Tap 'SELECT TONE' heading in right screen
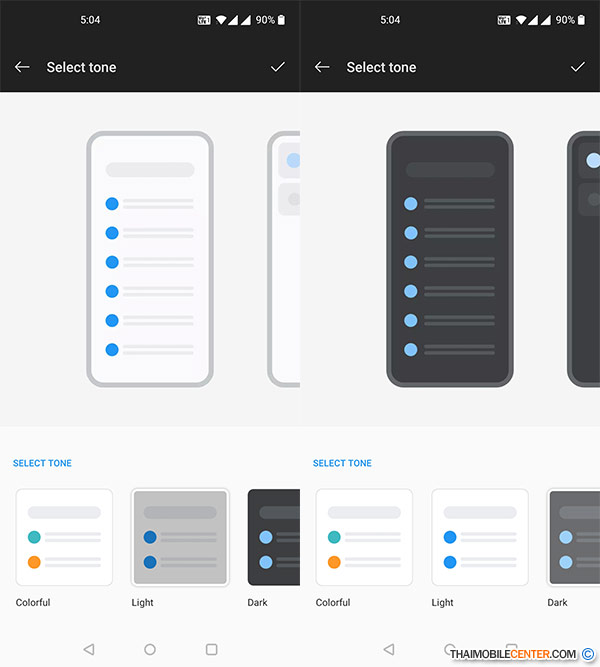Screen dimensions: 600x667 coord(342,463)
